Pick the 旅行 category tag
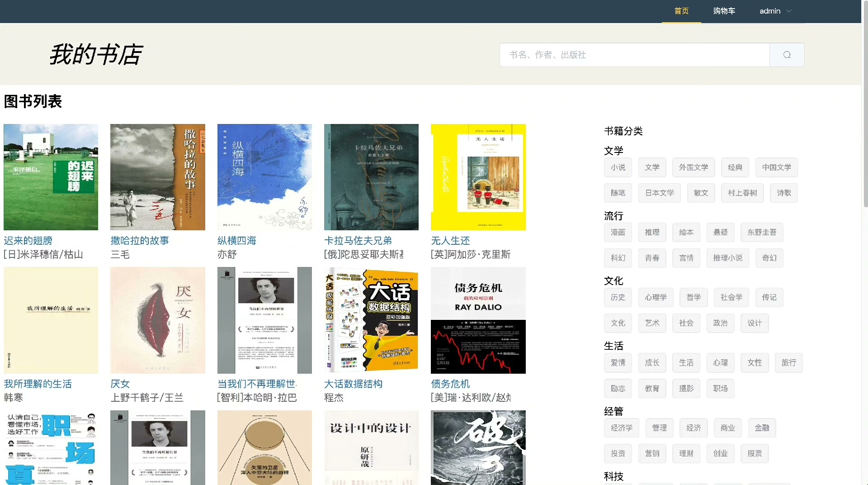Image resolution: width=868 pixels, height=485 pixels. tap(789, 363)
